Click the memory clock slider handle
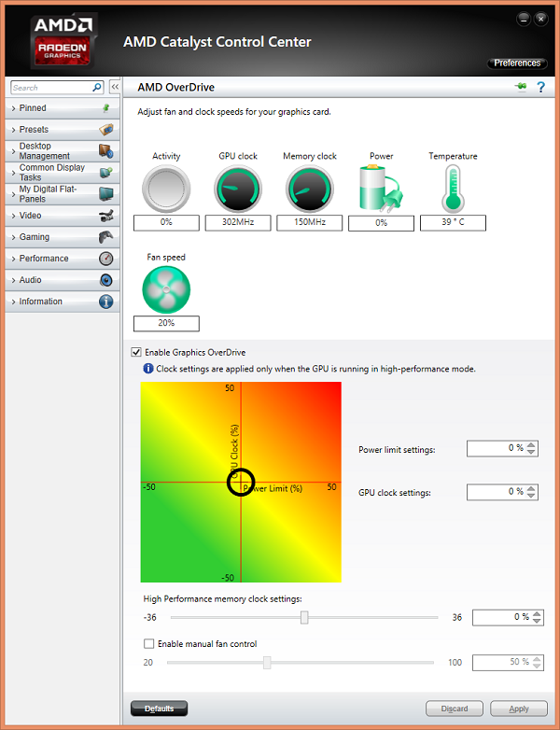The image size is (560, 730). (304, 617)
